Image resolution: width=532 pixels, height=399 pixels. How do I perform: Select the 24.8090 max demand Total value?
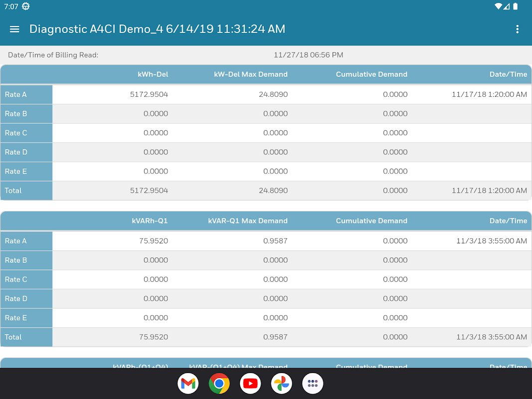click(273, 191)
